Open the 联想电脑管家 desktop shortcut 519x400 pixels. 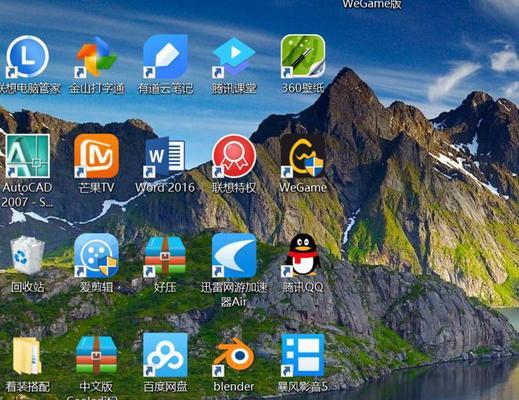click(28, 57)
